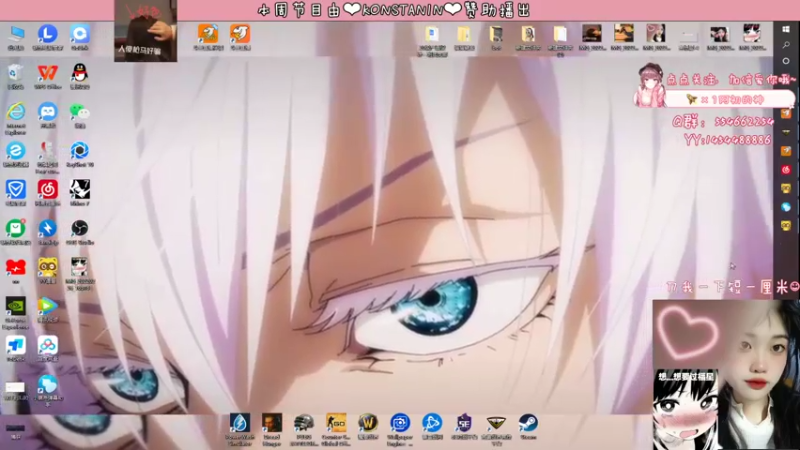The width and height of the screenshot is (800, 450).
Task: Launch the blue aperture-shaped app shortcut
Action: coord(80,151)
